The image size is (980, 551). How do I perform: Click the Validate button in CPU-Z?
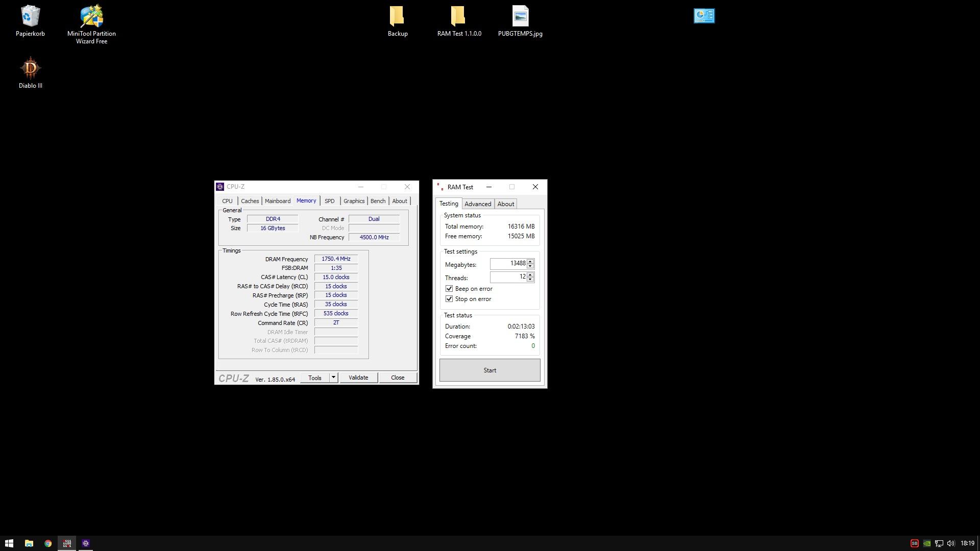(x=358, y=378)
